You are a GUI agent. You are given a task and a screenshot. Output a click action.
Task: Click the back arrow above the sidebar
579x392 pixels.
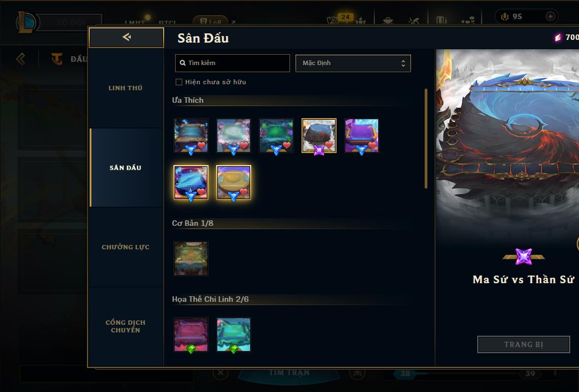(126, 37)
